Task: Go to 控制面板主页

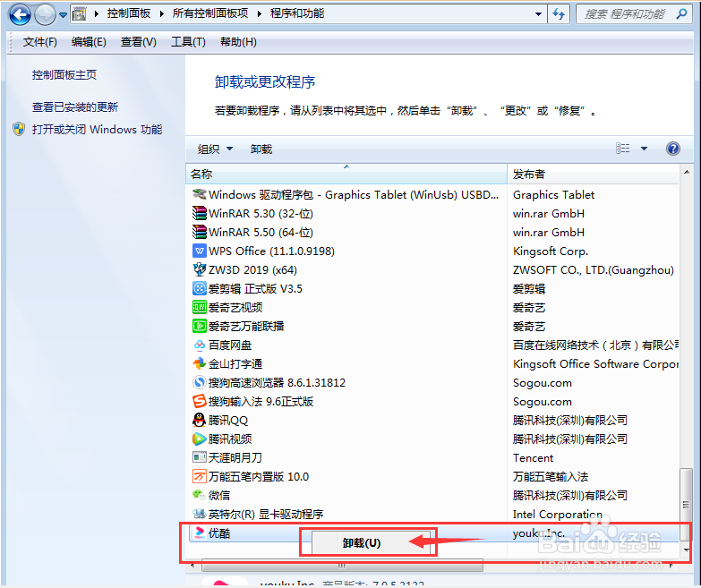Action: 64,75
